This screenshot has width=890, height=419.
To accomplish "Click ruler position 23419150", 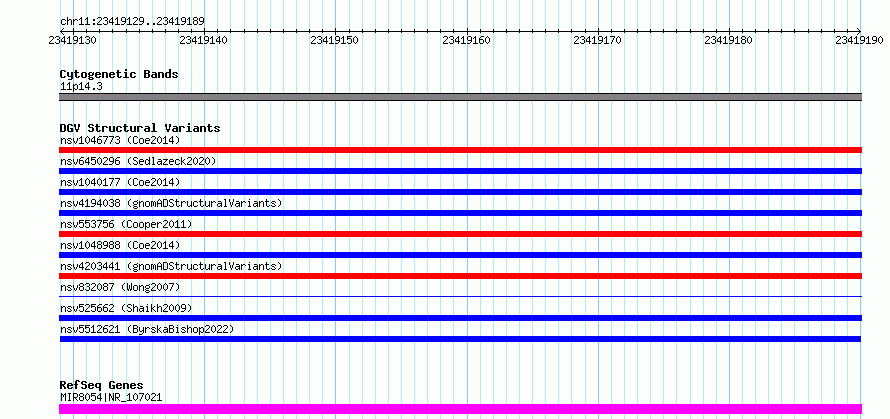I will [335, 40].
